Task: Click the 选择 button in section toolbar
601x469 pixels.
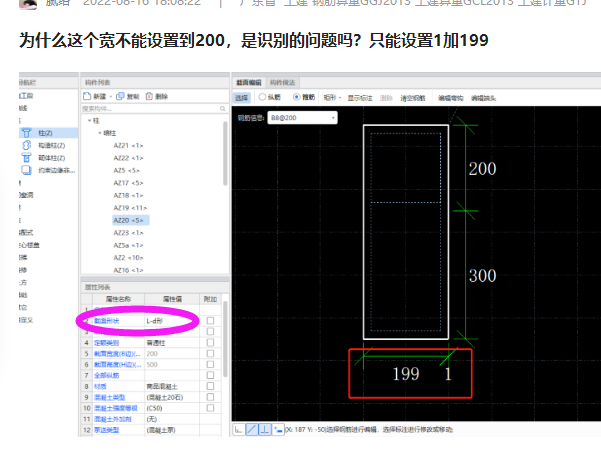Action: pos(241,98)
